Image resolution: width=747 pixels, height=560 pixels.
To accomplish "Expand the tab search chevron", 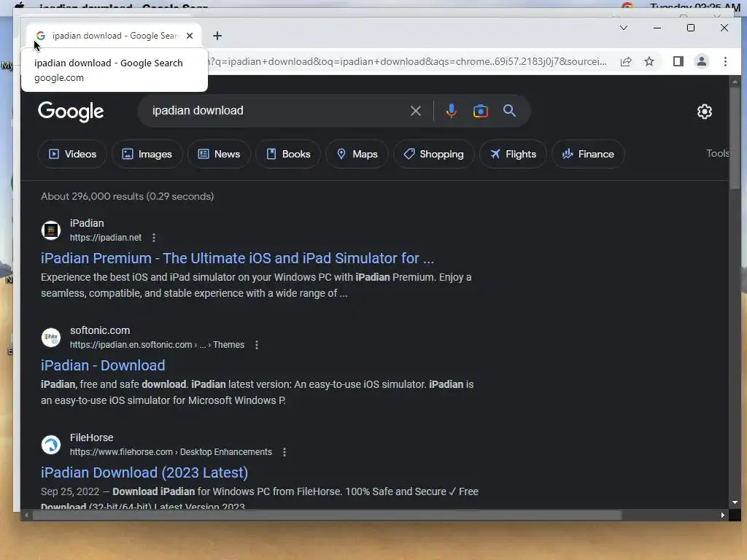I will point(623,28).
